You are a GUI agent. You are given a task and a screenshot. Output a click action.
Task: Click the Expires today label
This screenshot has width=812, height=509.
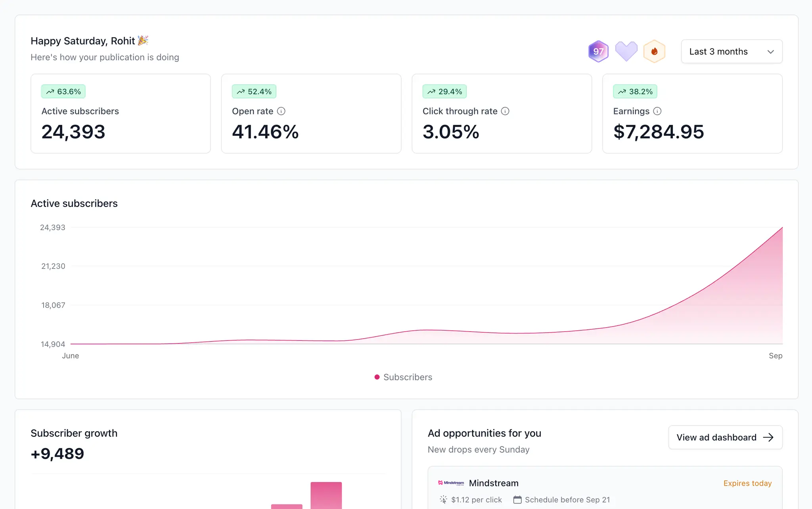click(x=747, y=483)
